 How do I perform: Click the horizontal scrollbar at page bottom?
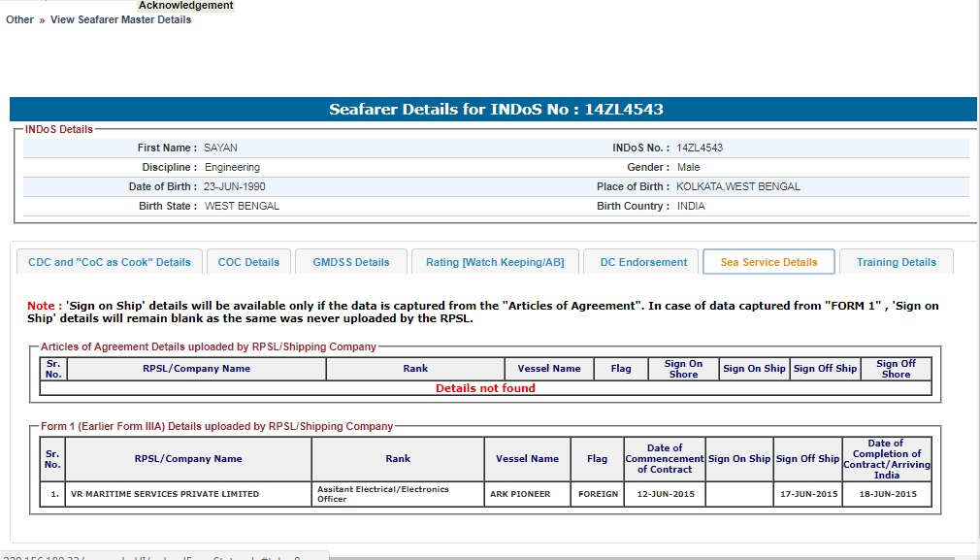[x=650, y=557]
